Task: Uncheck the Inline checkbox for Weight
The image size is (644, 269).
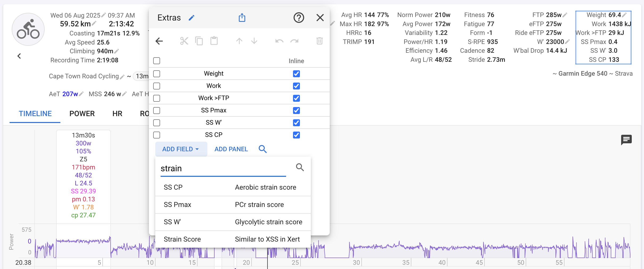Action: tap(296, 74)
